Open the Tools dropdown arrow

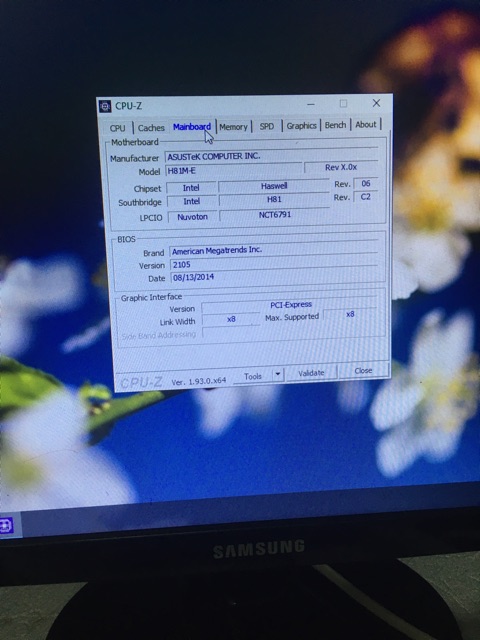(x=278, y=374)
